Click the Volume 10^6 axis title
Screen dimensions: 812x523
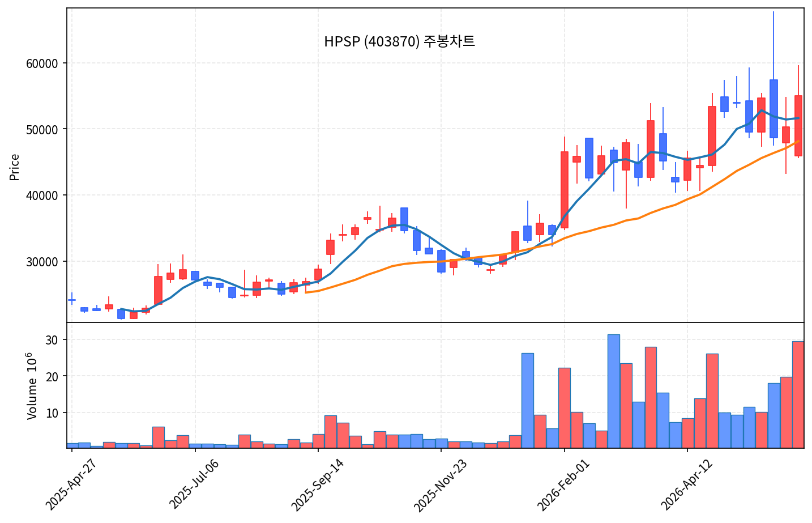pos(32,386)
